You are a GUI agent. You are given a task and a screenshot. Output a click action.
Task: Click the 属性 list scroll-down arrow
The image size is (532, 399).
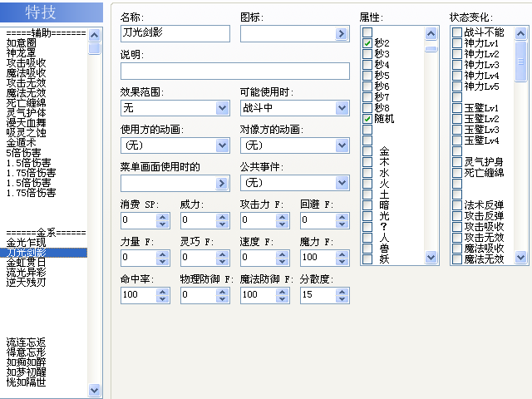pos(431,258)
